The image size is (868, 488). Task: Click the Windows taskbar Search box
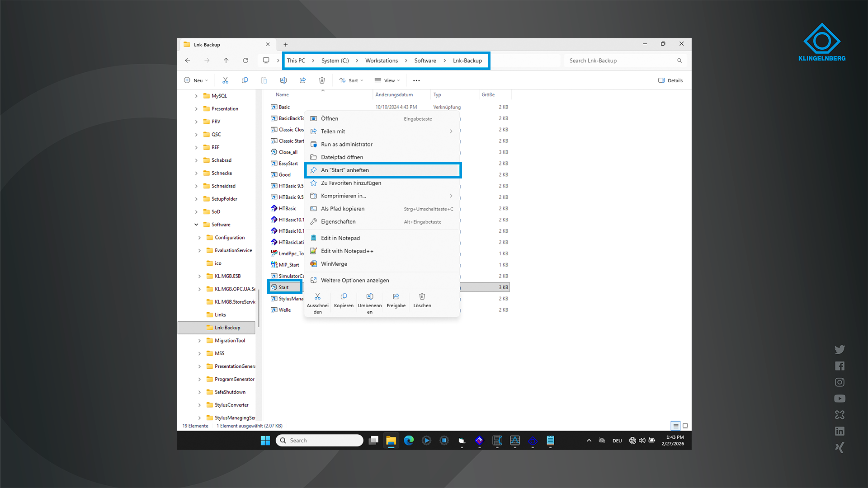tap(319, 441)
